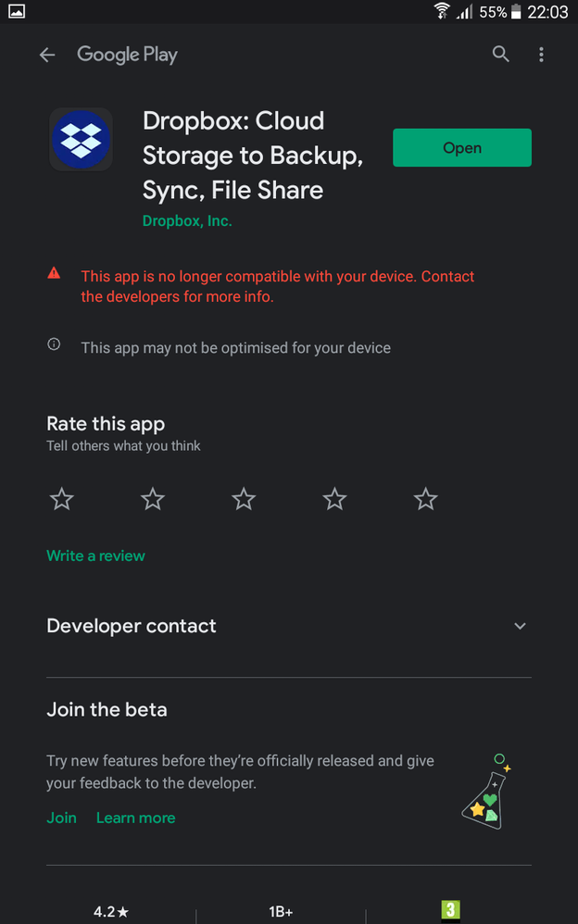Tap the info circle icon
This screenshot has width=578, height=924.
(54, 345)
